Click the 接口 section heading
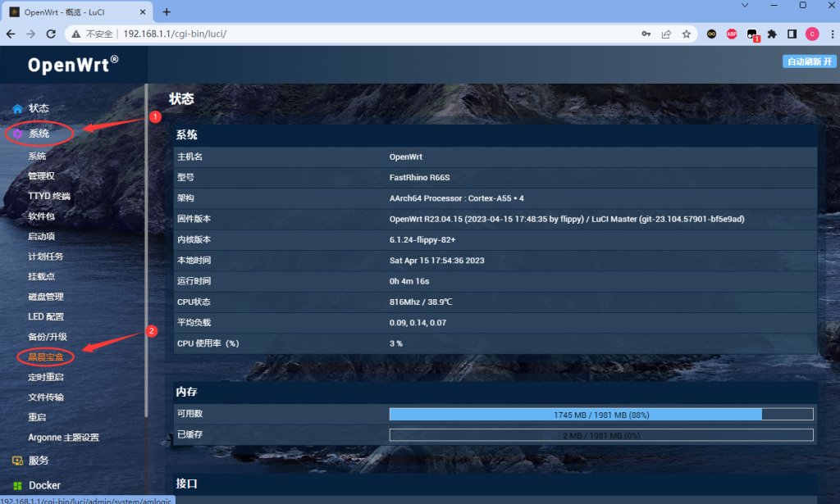The height and width of the screenshot is (504, 840). click(186, 484)
